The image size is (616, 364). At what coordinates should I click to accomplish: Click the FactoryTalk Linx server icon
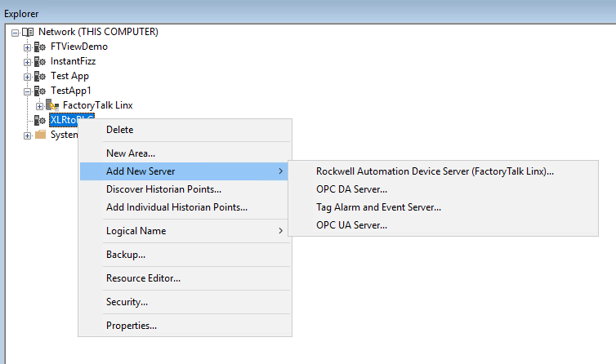[52, 105]
